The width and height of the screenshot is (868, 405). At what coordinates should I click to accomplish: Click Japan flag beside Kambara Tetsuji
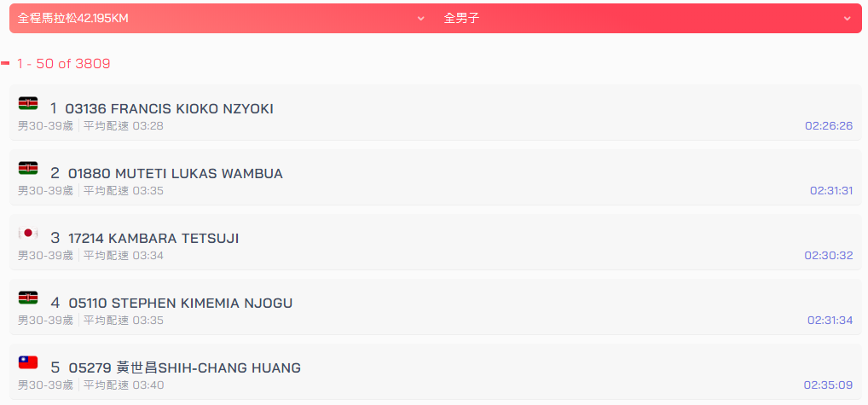coord(27,233)
